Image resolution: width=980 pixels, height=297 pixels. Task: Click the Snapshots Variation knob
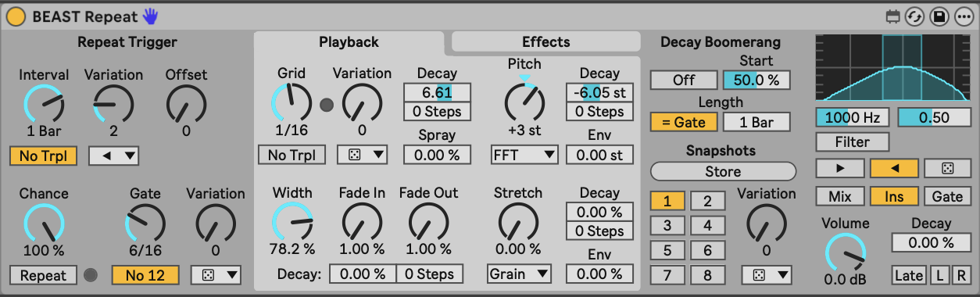coord(766,223)
